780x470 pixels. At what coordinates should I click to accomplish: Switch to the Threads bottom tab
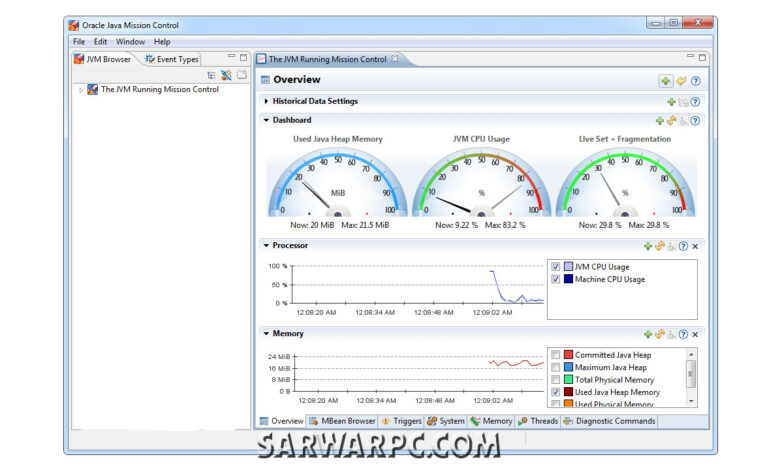click(x=538, y=421)
